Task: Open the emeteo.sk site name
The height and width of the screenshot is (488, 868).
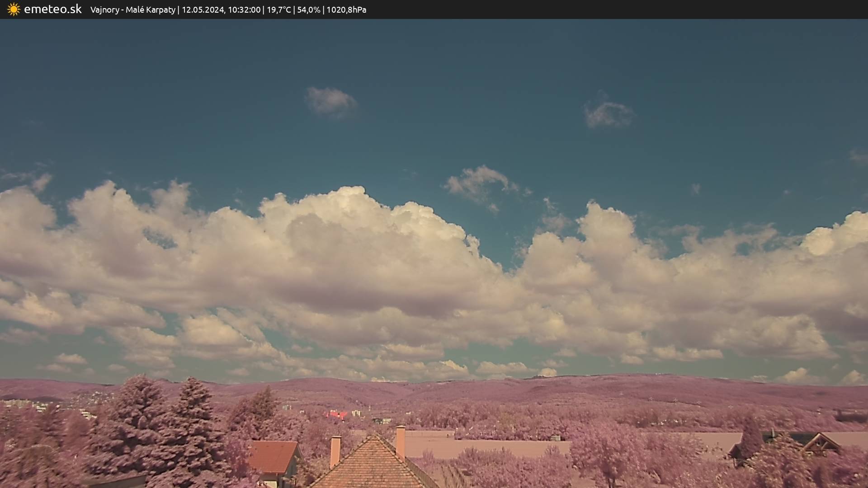Action: (x=52, y=9)
